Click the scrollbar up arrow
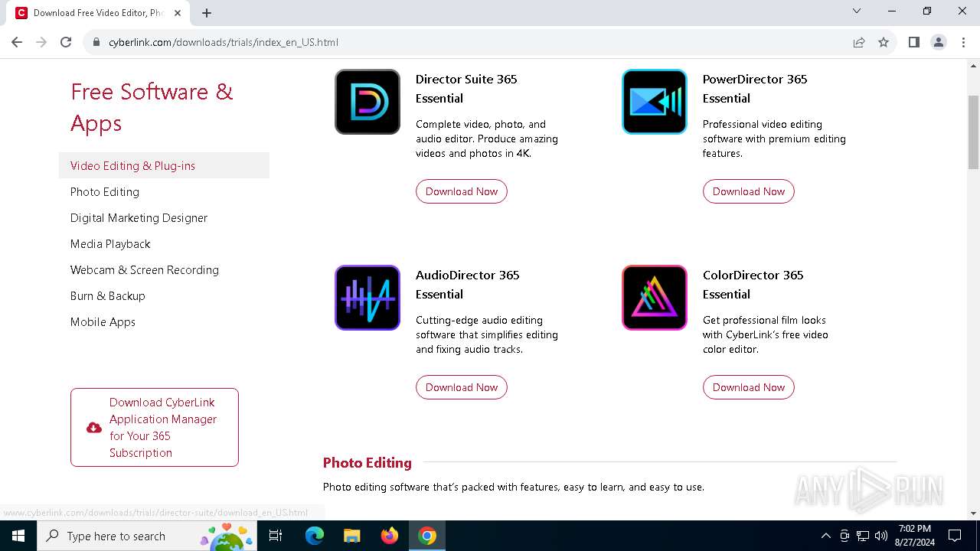 tap(974, 65)
